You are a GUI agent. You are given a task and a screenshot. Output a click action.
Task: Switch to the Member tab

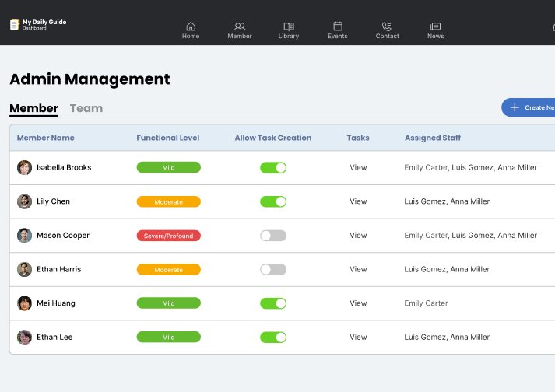33,108
